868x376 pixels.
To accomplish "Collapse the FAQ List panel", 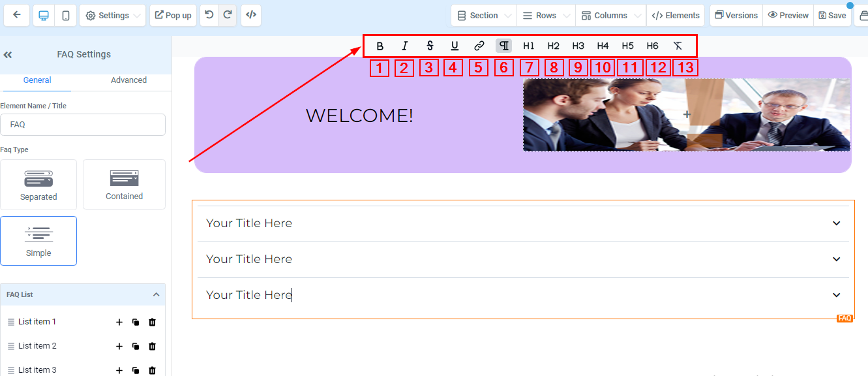I will pos(156,294).
